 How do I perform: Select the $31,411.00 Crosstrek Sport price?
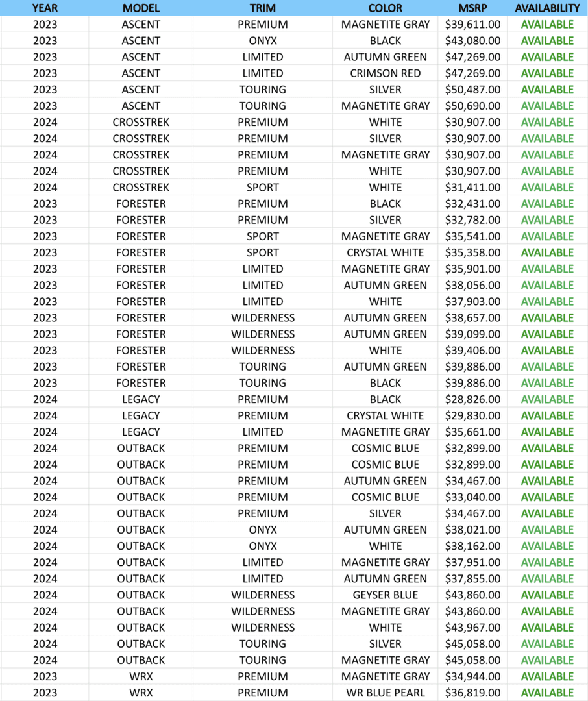point(472,188)
